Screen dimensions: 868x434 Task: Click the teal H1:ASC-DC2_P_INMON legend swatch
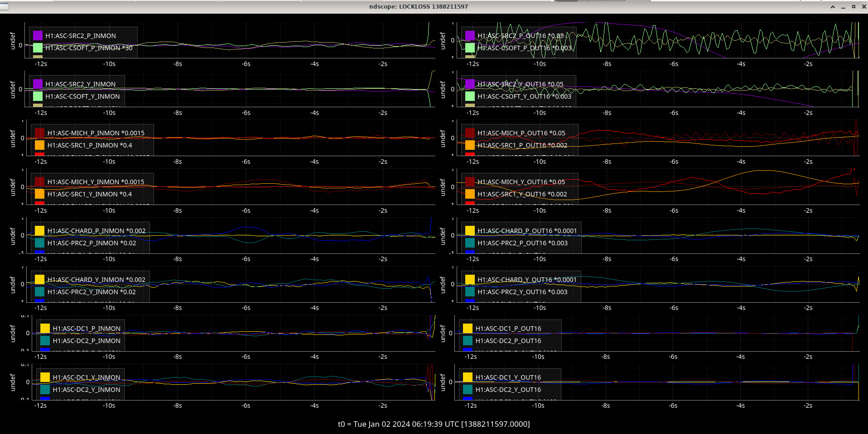[45, 340]
